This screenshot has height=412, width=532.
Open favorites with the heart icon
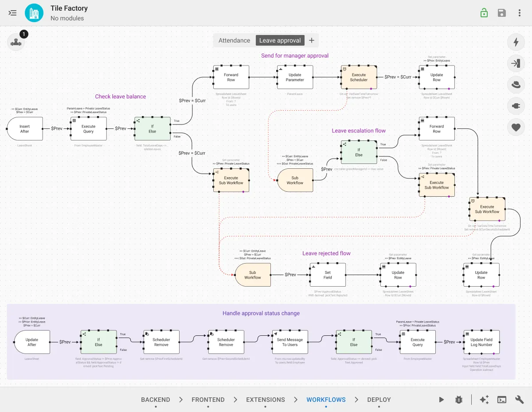pyautogui.click(x=516, y=127)
